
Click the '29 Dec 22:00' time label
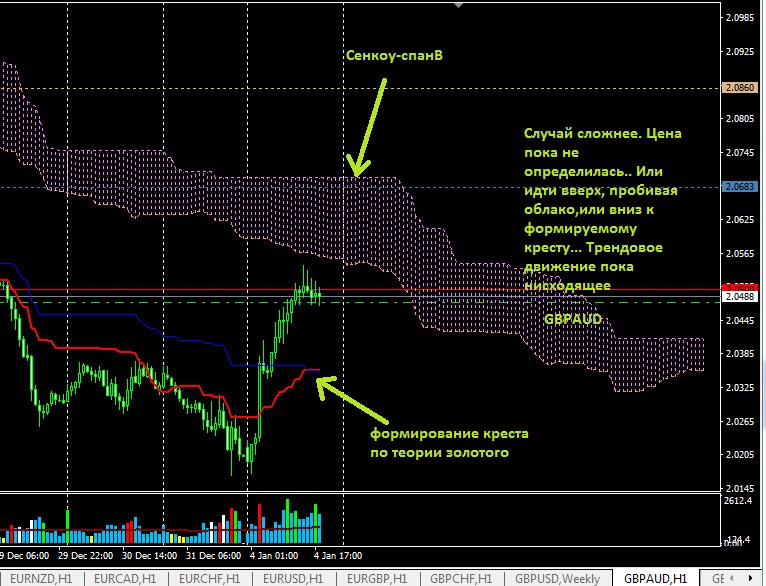[85, 556]
